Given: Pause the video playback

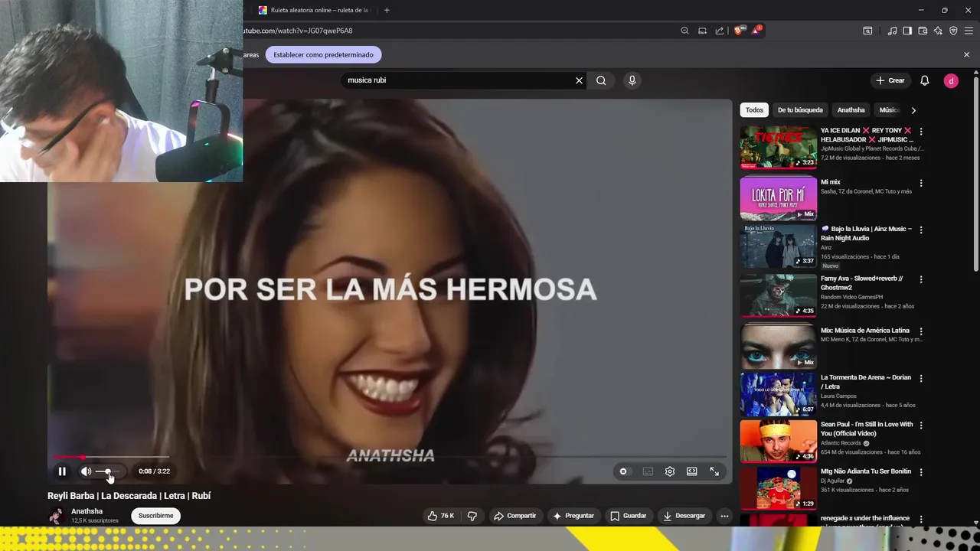Looking at the screenshot, I should (x=62, y=471).
